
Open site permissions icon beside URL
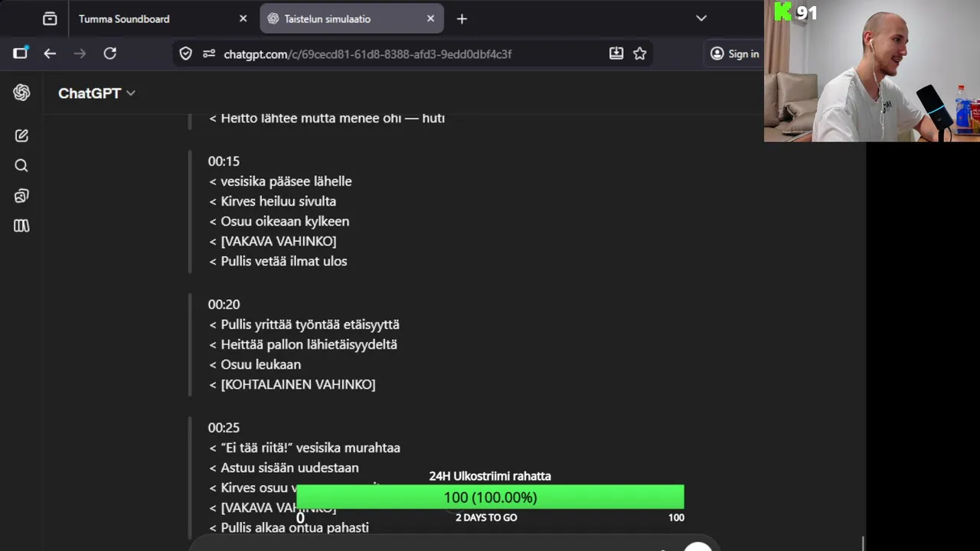click(209, 54)
